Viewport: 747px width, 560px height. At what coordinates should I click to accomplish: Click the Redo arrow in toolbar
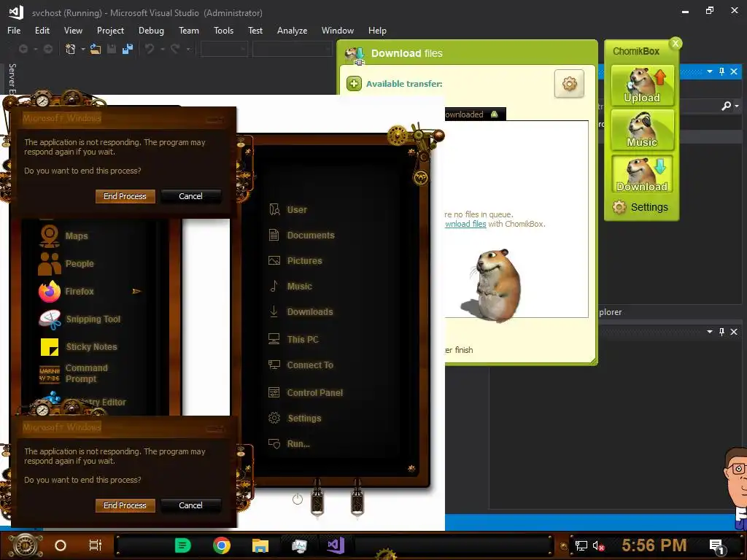click(175, 49)
